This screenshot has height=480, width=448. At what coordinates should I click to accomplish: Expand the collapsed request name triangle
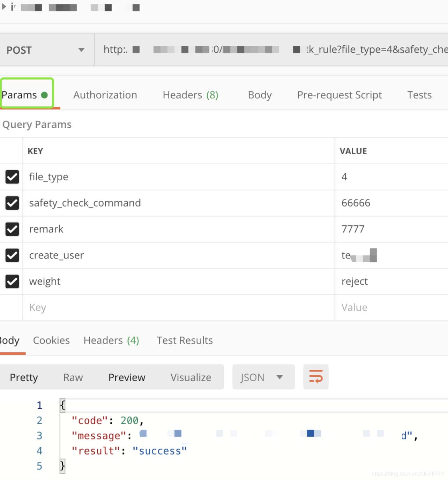(x=4, y=7)
